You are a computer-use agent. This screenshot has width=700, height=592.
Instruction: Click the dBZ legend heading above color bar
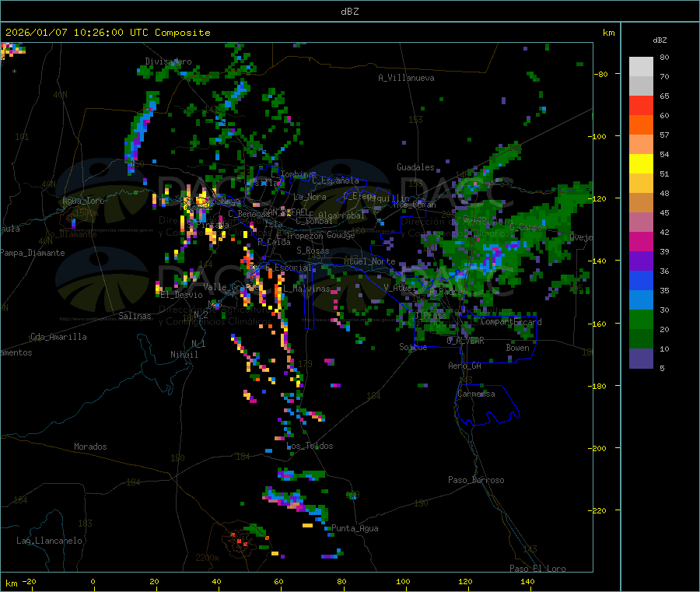pos(660,40)
